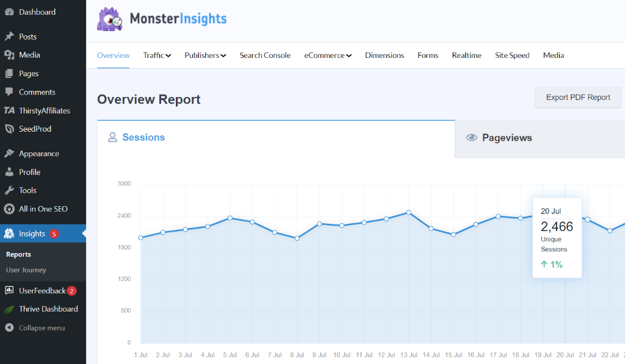Click the 5 Jul chart data point
Image resolution: width=625 pixels, height=364 pixels.
pyautogui.click(x=230, y=218)
